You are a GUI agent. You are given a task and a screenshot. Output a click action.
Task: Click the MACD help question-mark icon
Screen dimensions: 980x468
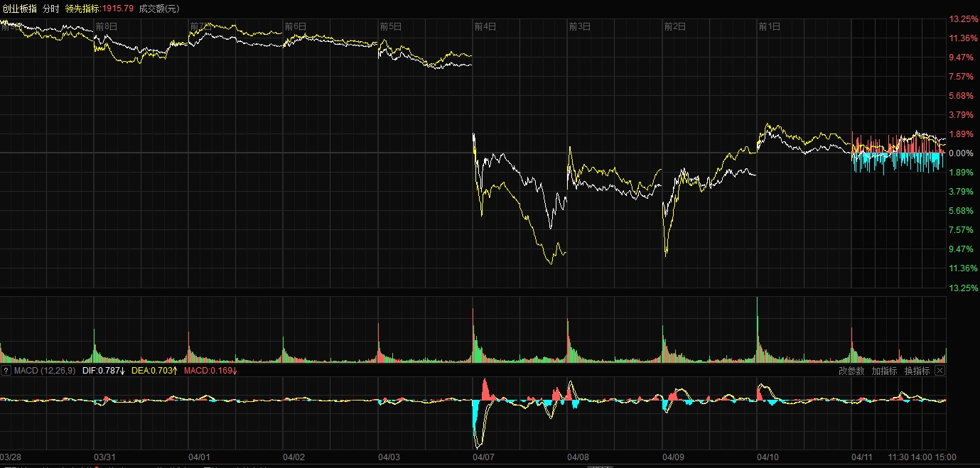pos(6,371)
